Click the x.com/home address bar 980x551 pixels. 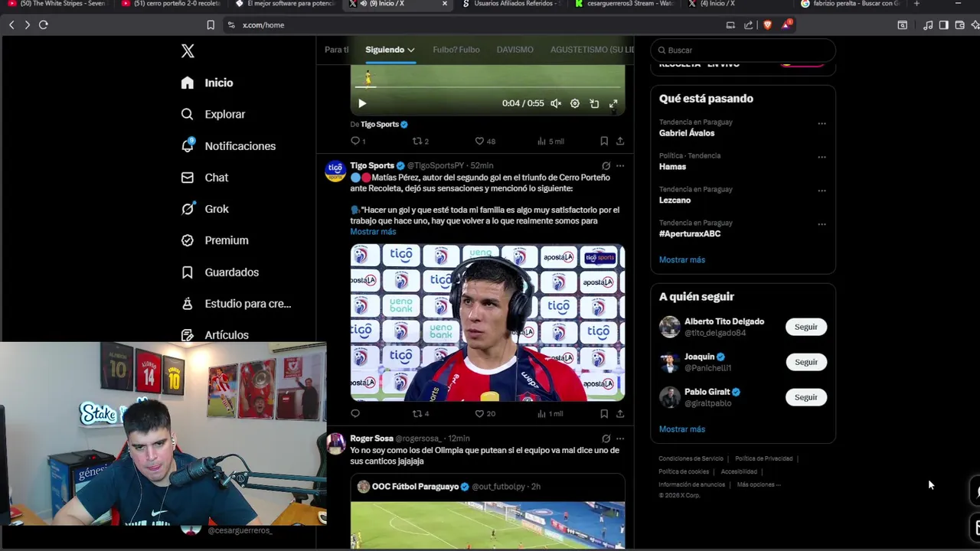coord(263,25)
